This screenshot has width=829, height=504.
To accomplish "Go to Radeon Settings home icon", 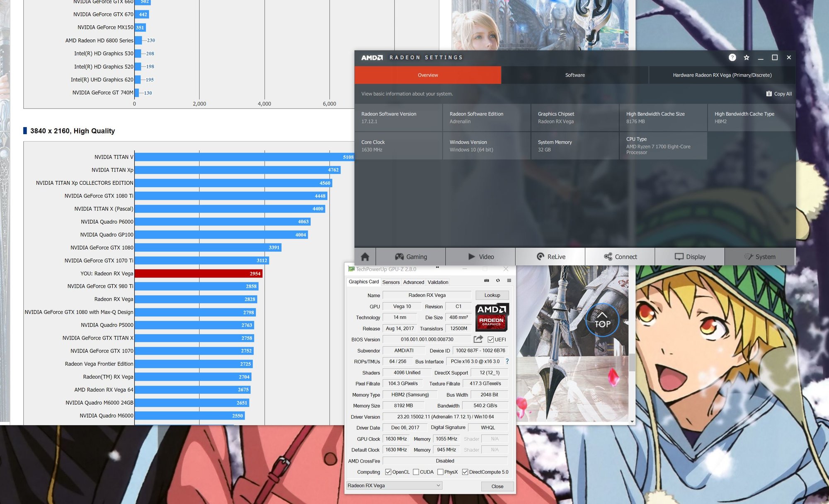I will 365,257.
